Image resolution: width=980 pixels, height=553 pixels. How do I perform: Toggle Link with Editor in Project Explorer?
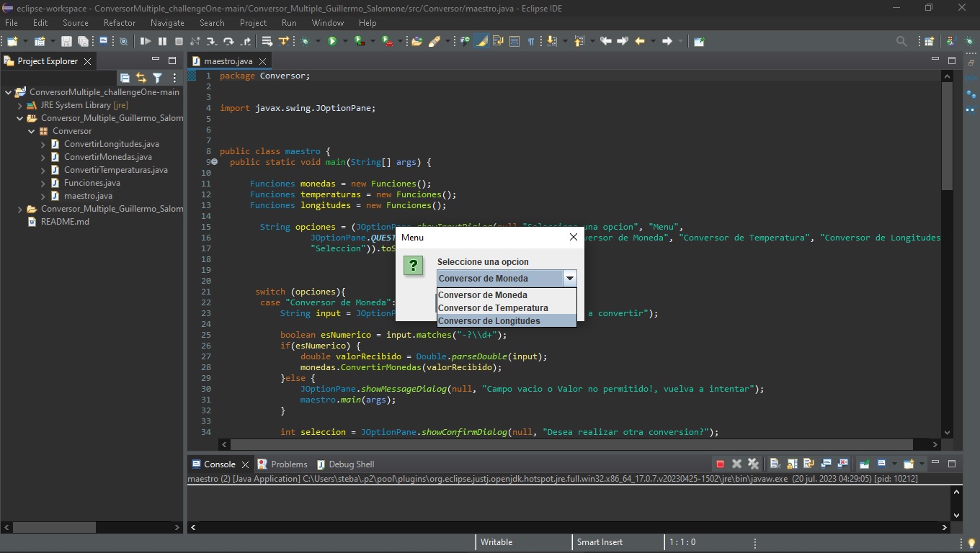[141, 78]
